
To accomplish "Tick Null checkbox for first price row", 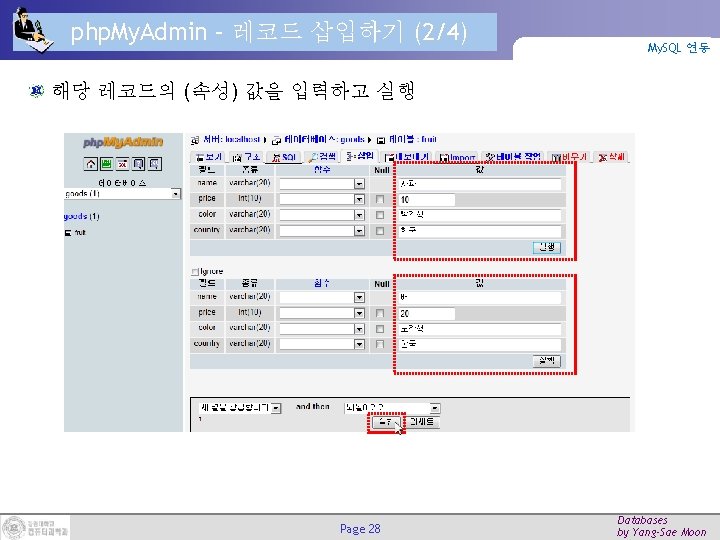I will (x=380, y=199).
